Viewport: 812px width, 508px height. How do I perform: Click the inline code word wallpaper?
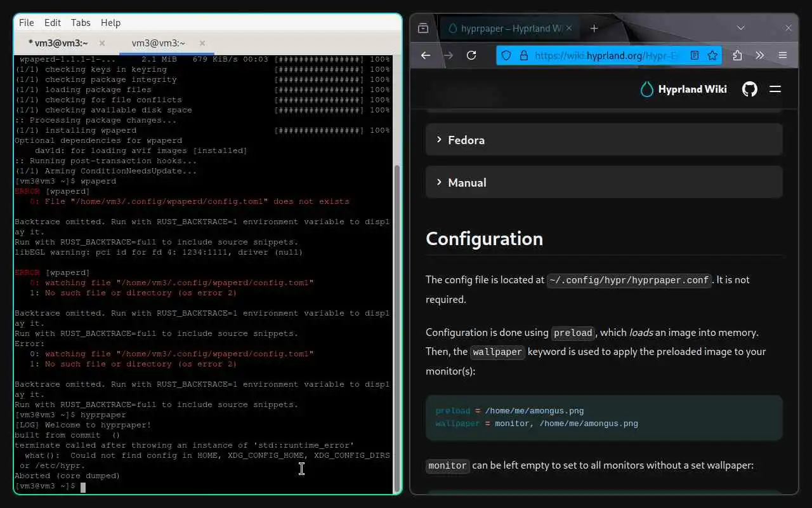pyautogui.click(x=497, y=352)
